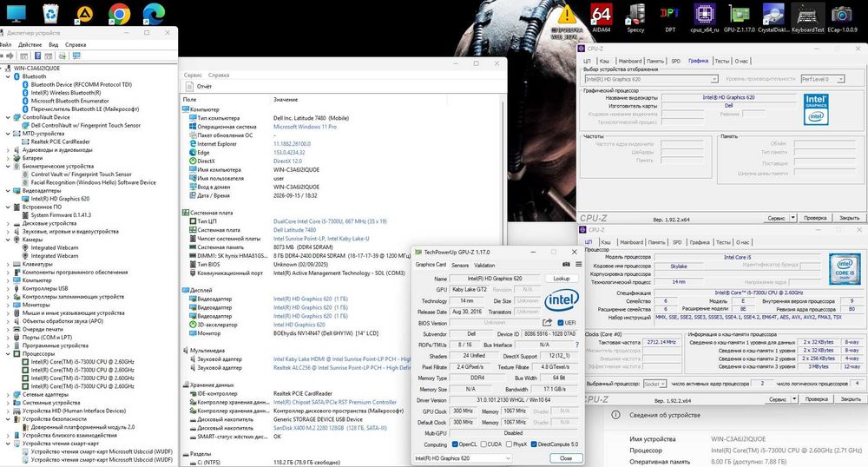Toggle the PhysX checkbox
Image resolution: width=868 pixels, height=467 pixels.
(510, 444)
